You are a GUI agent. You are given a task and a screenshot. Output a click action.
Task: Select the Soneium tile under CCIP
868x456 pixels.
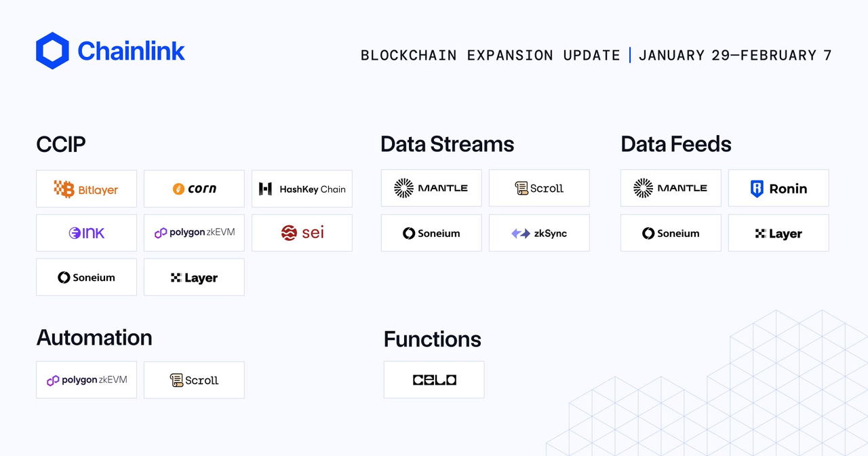click(86, 278)
